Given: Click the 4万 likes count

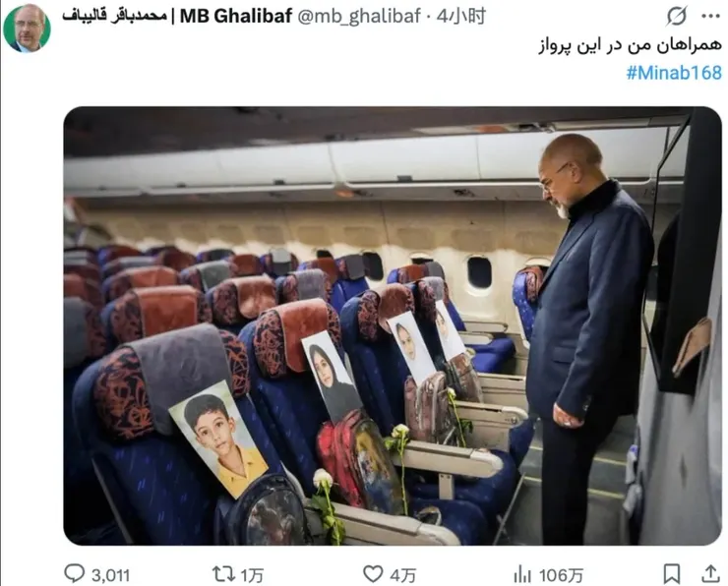Looking at the screenshot, I should [402, 576].
